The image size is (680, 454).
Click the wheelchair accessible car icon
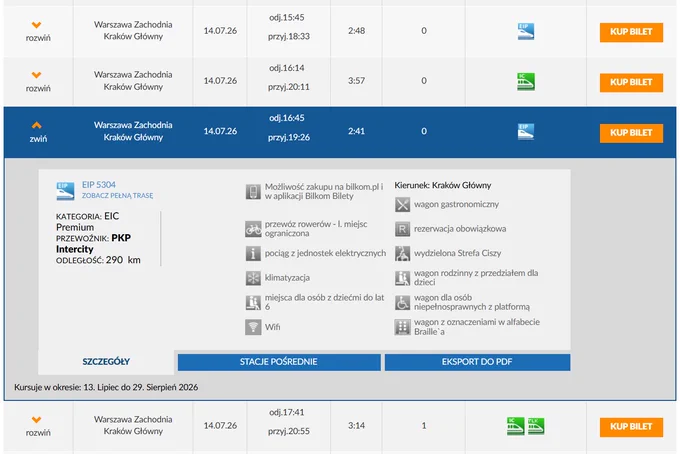tap(402, 302)
